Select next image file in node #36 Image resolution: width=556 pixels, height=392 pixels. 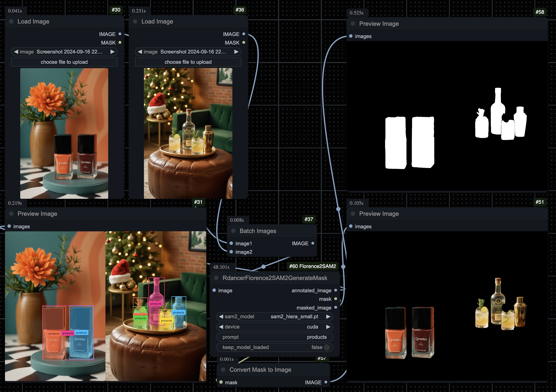(236, 52)
